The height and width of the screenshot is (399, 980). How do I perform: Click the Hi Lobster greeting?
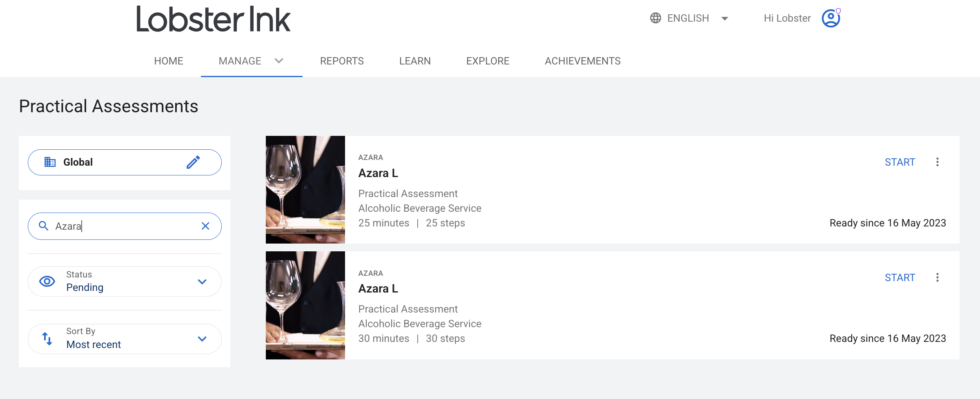pyautogui.click(x=787, y=18)
